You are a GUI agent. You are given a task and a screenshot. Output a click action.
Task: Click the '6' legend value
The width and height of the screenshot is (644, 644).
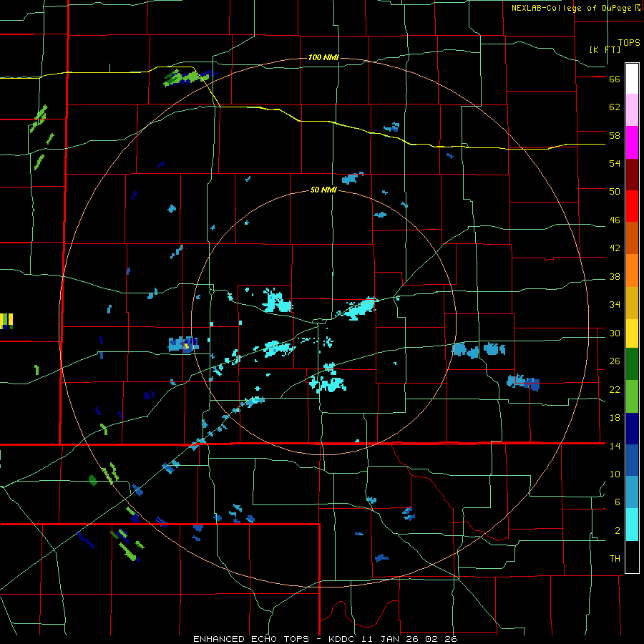(617, 502)
